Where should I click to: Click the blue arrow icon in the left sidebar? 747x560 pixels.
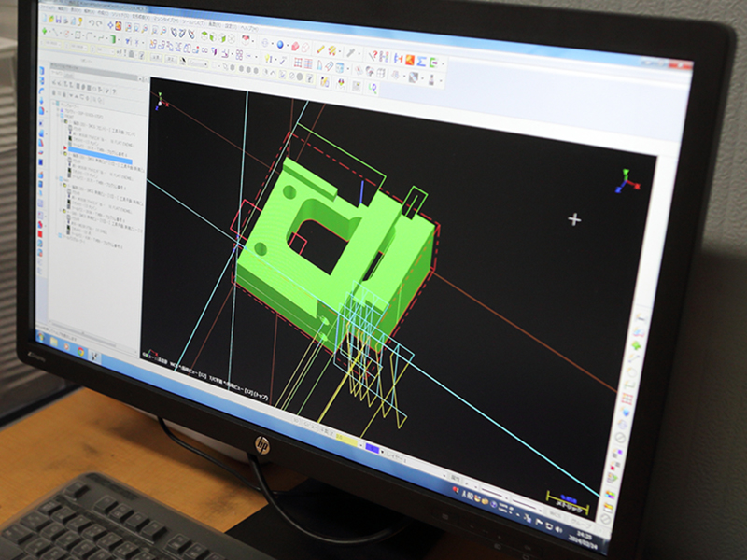click(41, 101)
